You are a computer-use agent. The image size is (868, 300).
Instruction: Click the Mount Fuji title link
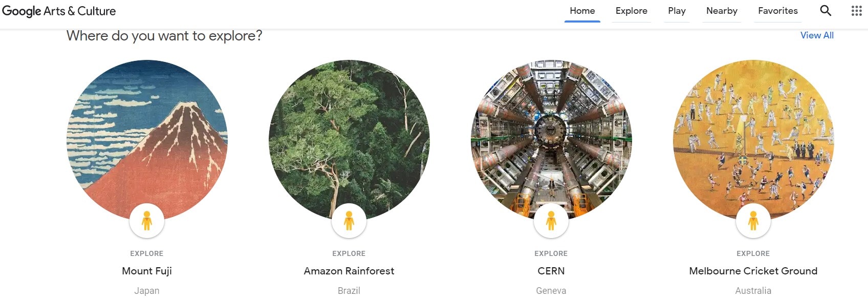tap(147, 271)
